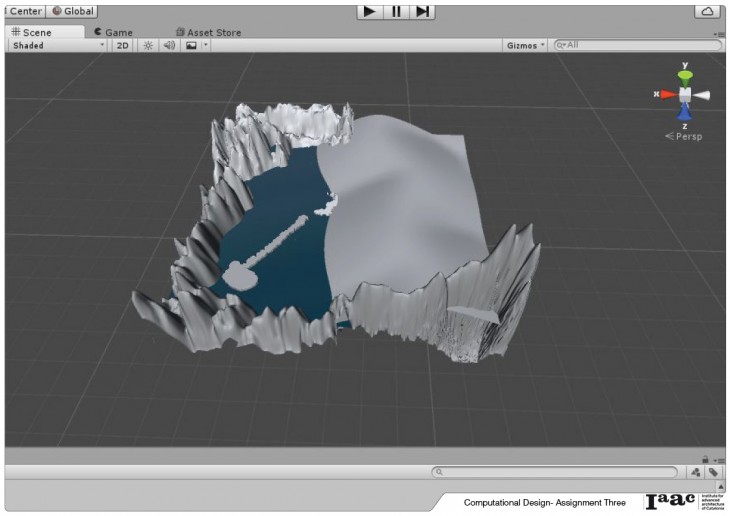
Task: Open the effects dropdown arrow
Action: [x=206, y=45]
